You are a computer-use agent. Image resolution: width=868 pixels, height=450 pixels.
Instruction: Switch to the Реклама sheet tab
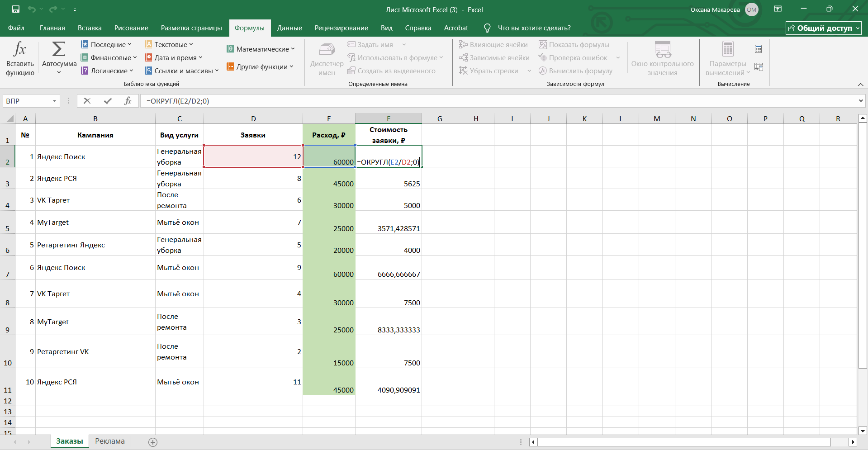point(110,441)
